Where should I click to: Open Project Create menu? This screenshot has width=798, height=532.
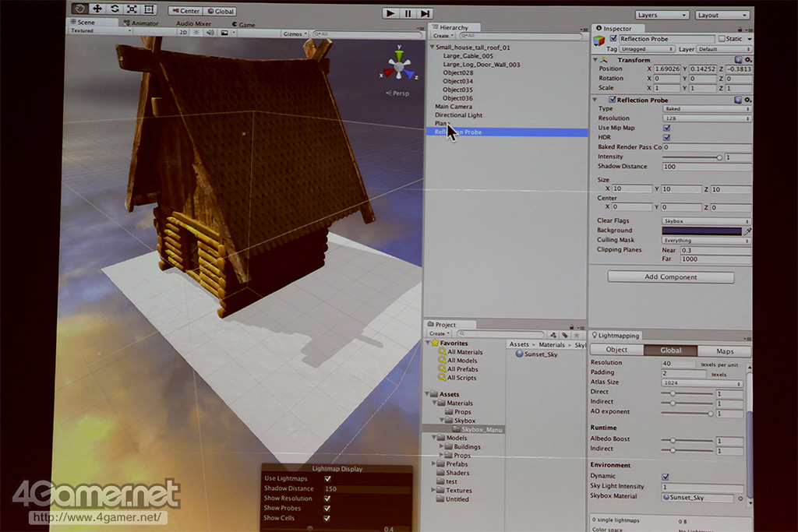click(x=440, y=333)
